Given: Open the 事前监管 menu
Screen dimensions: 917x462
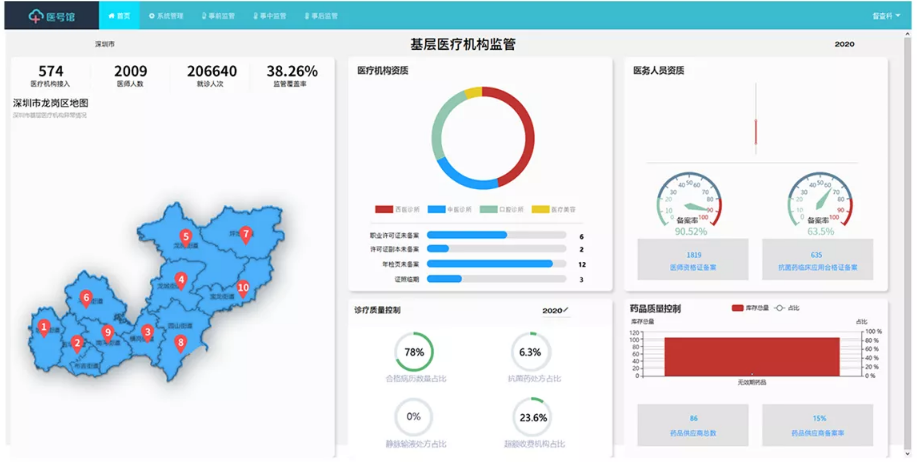Looking at the screenshot, I should 218,16.
